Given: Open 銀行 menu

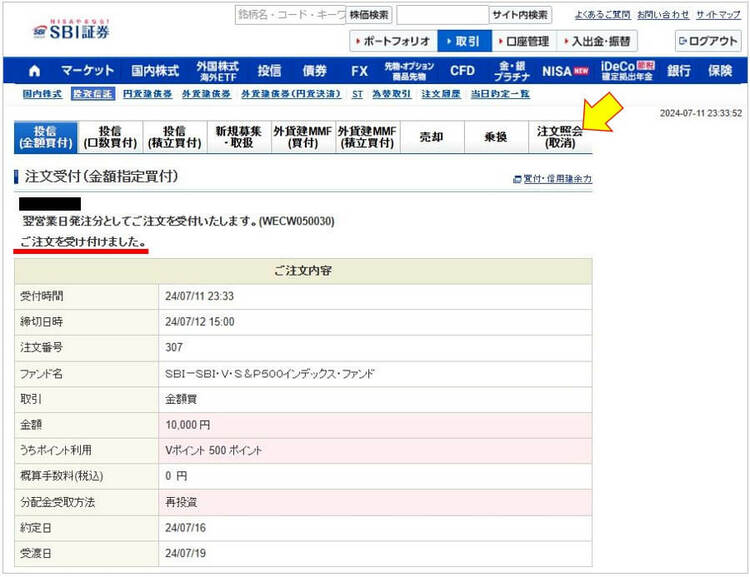Looking at the screenshot, I should pyautogui.click(x=679, y=71).
